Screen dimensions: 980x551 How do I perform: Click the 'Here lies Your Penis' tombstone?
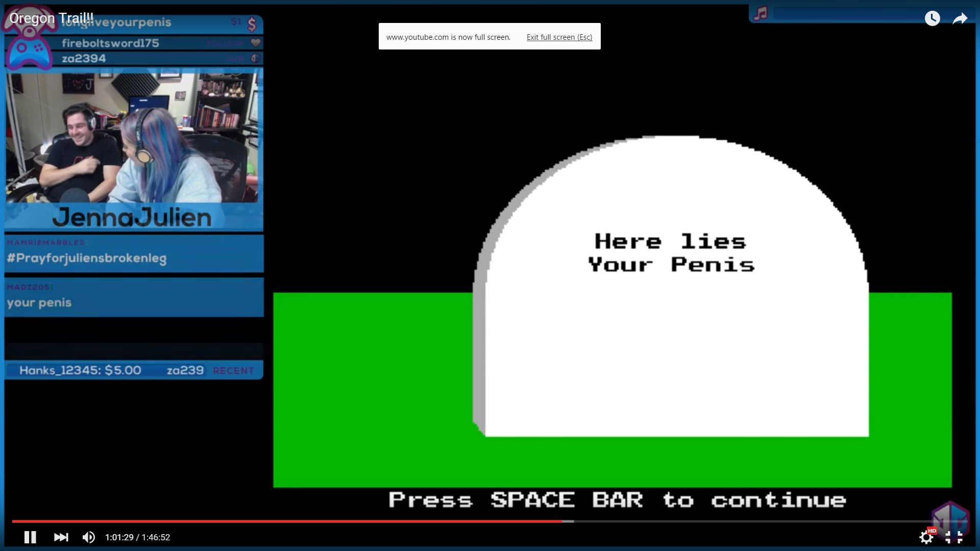[x=671, y=286]
